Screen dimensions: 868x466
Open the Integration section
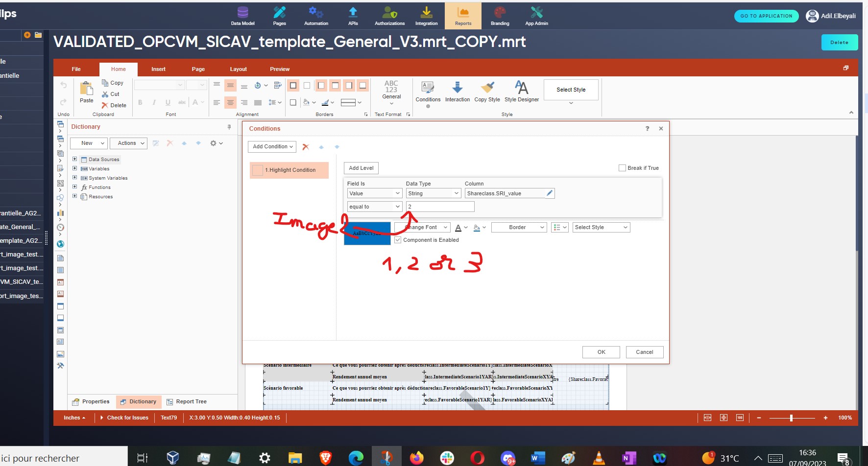[426, 16]
